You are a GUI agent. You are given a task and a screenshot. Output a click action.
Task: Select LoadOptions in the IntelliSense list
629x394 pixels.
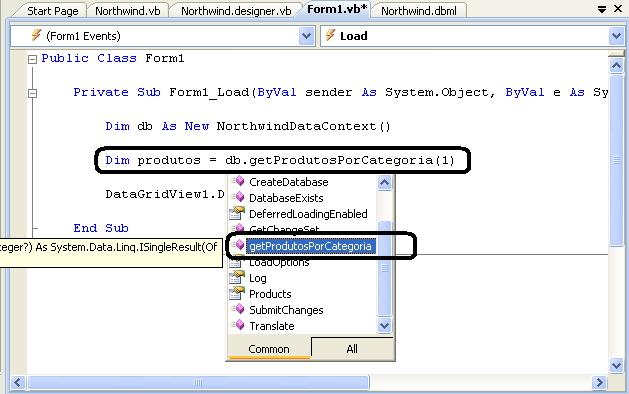(x=279, y=262)
